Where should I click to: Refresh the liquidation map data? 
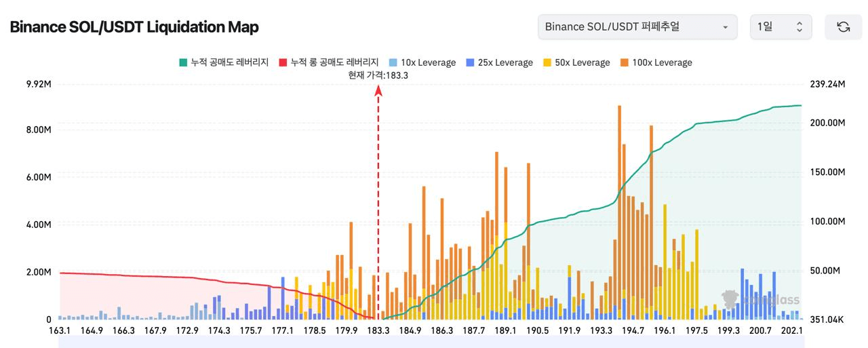[x=843, y=27]
